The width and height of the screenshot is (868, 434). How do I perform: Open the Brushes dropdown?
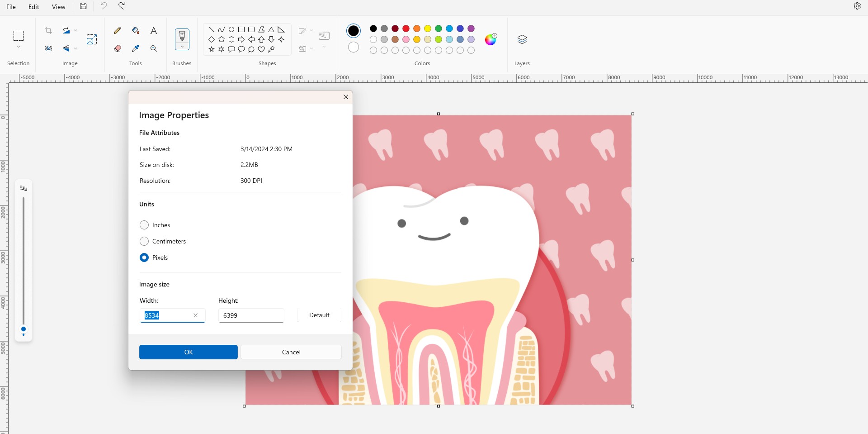[x=182, y=47]
